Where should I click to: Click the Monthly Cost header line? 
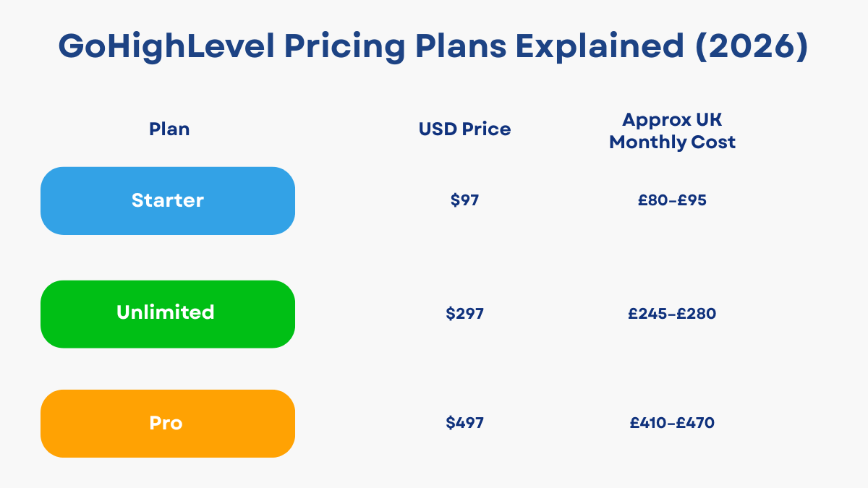coord(672,142)
